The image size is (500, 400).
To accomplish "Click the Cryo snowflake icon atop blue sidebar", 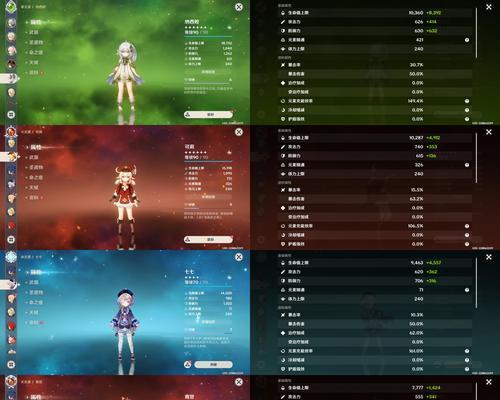I will (x=11, y=257).
